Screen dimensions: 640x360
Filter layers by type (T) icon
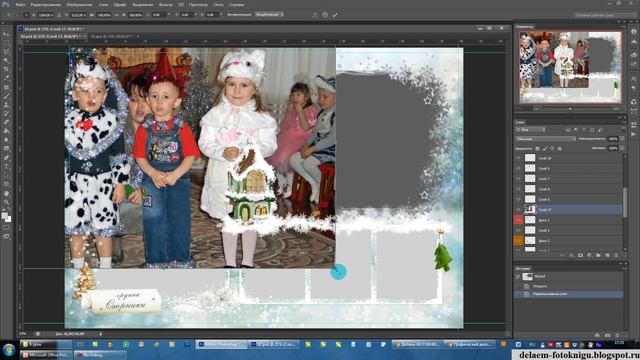pyautogui.click(x=584, y=130)
